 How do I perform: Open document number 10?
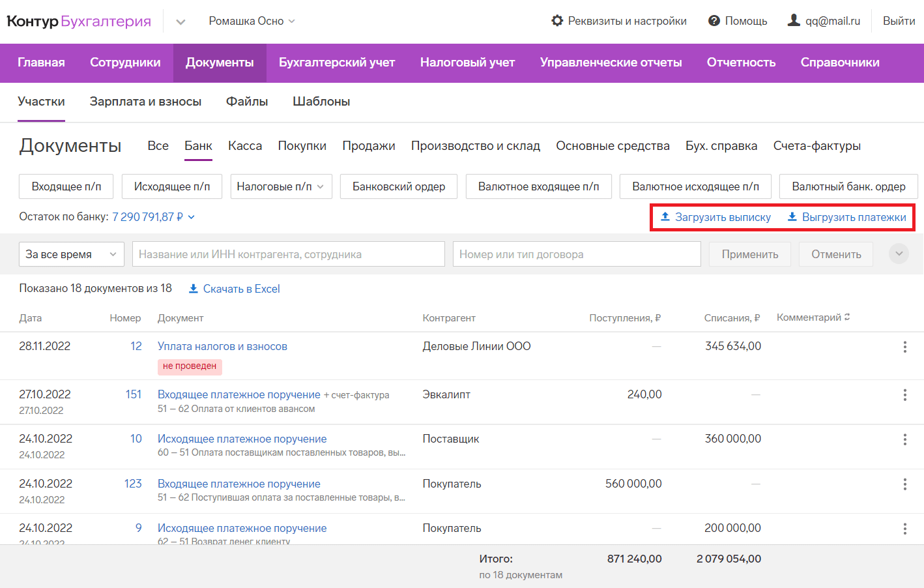[136, 439]
